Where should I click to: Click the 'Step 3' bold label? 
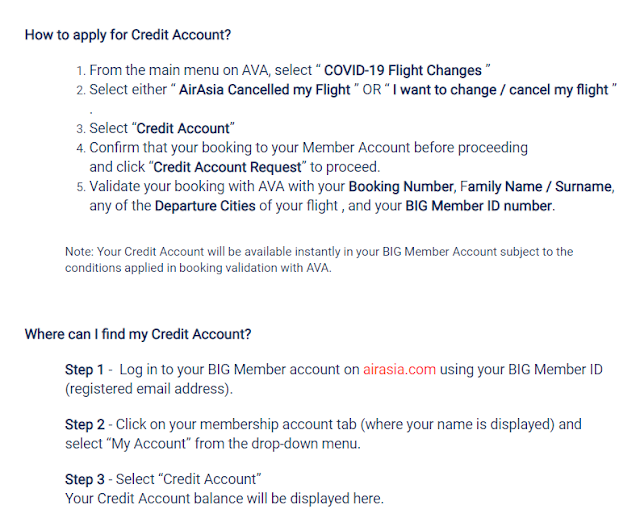(85, 479)
